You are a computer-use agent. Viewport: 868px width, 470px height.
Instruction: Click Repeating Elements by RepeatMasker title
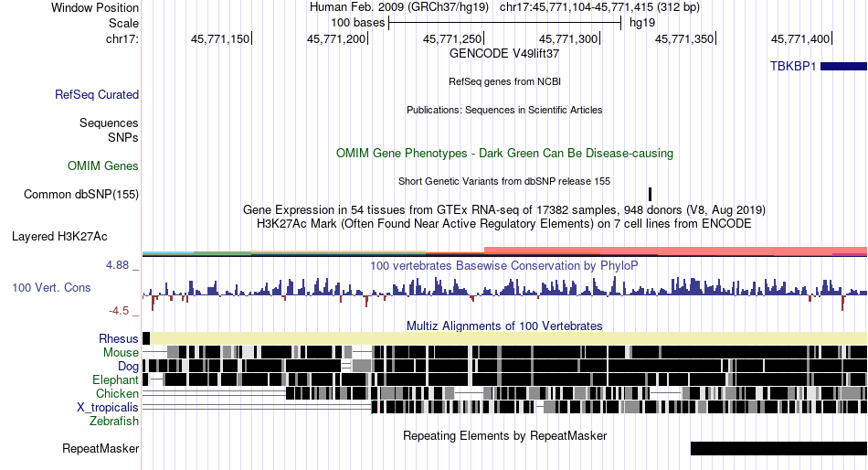click(x=504, y=435)
